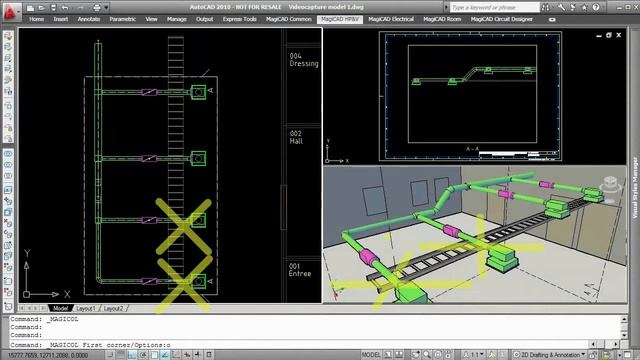Image resolution: width=640 pixels, height=360 pixels.
Task: Toggle Object Snap in status bar
Action: pyautogui.click(x=154, y=355)
